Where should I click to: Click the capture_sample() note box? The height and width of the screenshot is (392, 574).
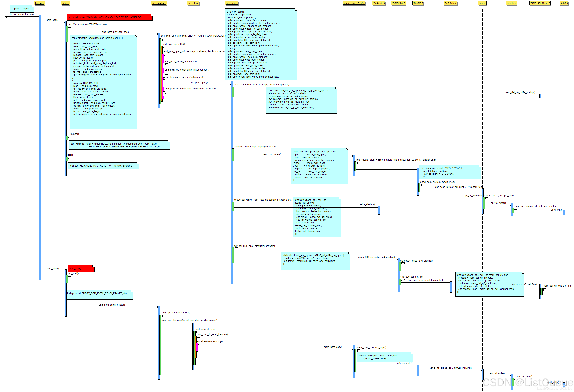tap(21, 9)
